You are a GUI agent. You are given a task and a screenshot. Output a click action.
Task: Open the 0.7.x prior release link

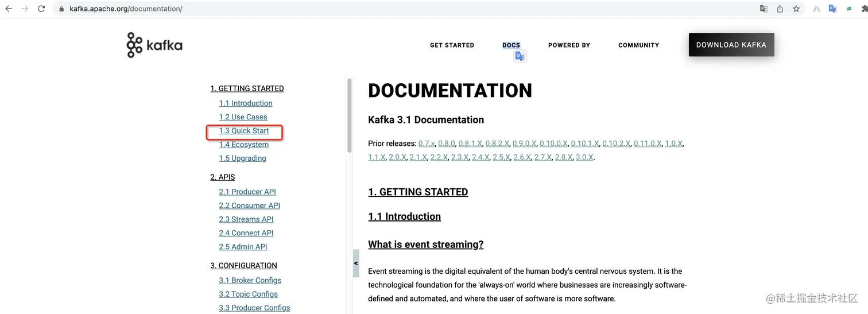[x=427, y=144]
